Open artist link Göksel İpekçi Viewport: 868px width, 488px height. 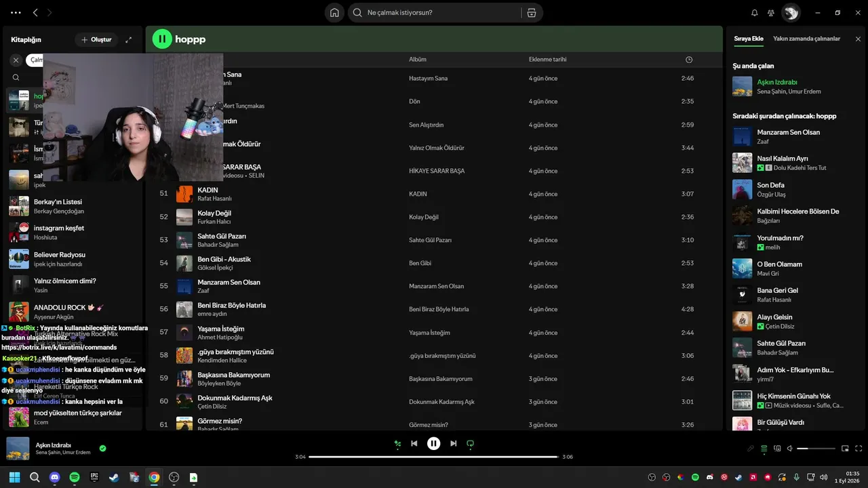tap(215, 268)
